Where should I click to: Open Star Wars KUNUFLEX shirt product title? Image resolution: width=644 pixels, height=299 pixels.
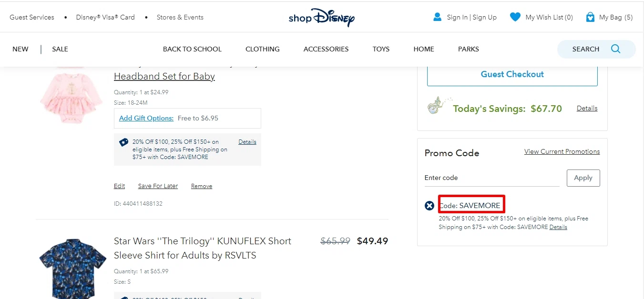point(203,248)
